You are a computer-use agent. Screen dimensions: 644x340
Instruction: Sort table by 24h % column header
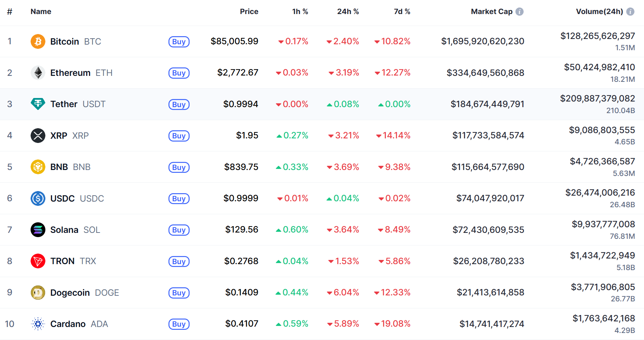(x=348, y=12)
